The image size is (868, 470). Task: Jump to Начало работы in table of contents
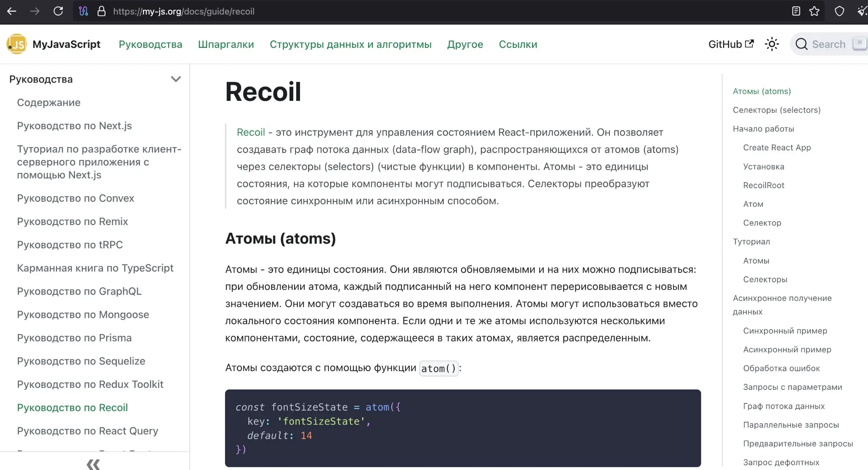coord(763,129)
